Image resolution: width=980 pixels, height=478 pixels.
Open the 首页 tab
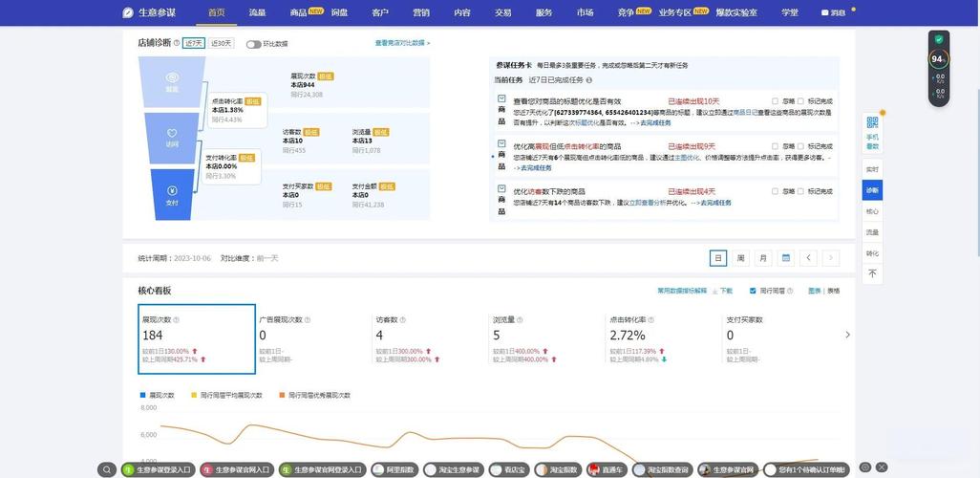216,12
